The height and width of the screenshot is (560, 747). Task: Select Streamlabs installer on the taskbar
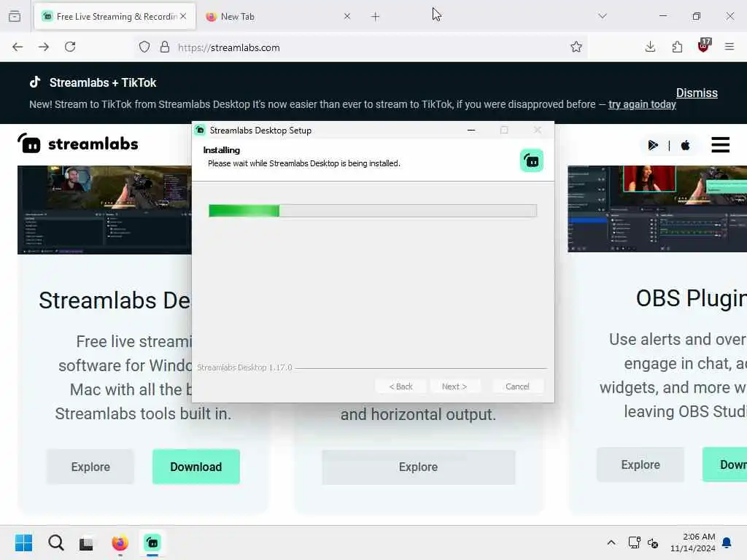pos(152,542)
